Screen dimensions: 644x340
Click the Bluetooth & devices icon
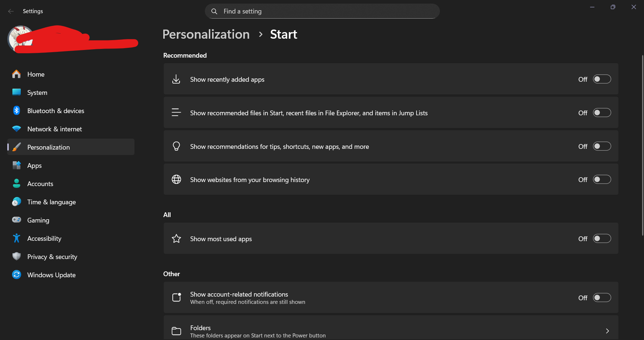coord(16,111)
